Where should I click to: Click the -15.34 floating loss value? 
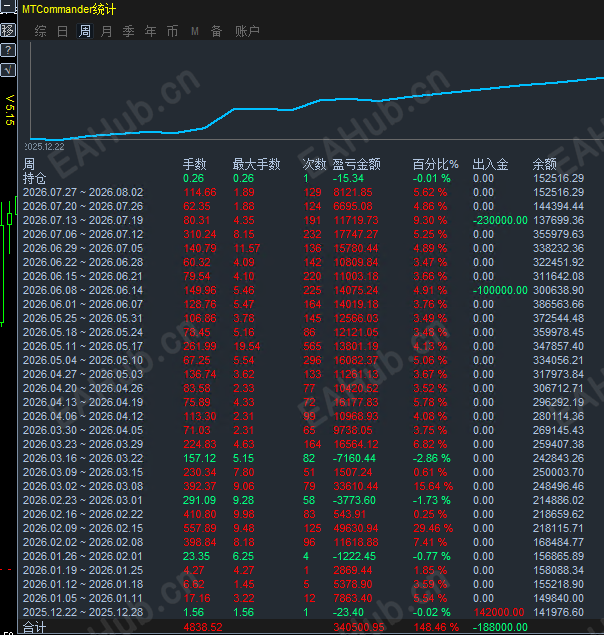[348, 178]
